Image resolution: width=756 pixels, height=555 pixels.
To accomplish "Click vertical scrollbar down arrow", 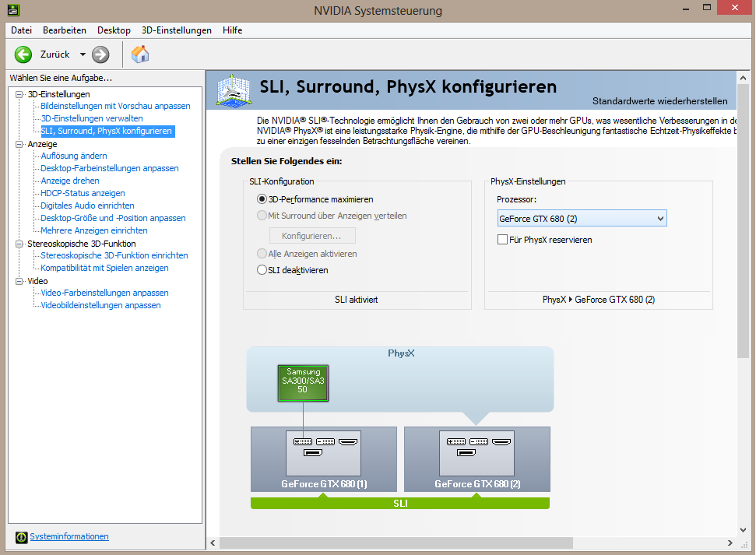I will pos(743,529).
